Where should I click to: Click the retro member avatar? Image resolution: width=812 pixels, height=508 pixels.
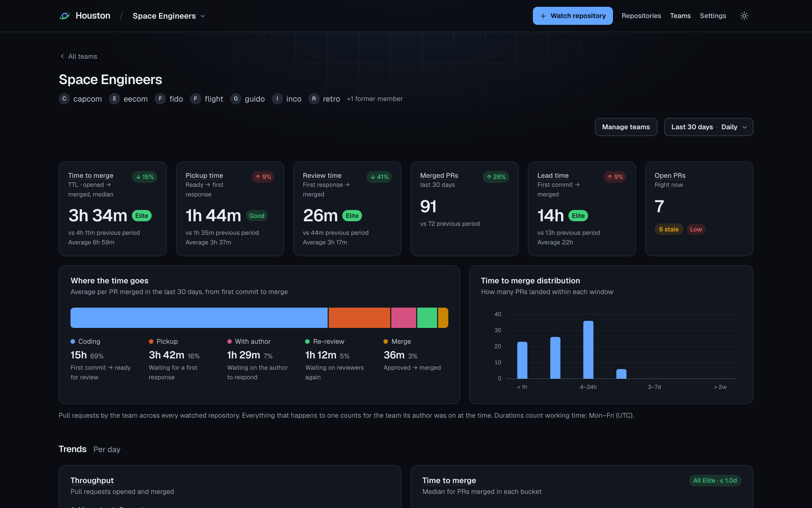(314, 99)
